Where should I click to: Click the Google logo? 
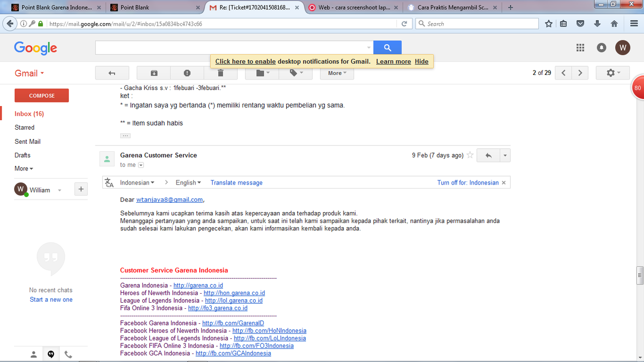[36, 48]
